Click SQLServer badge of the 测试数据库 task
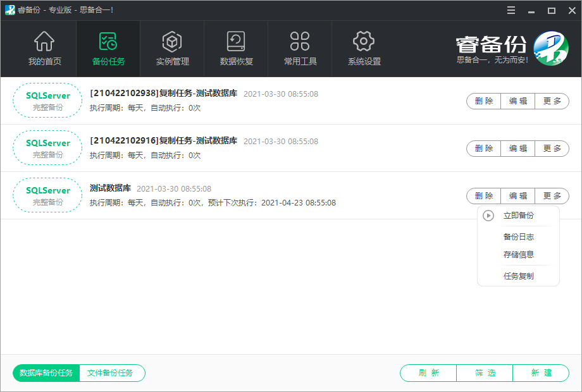Screen dimensions: 582x392 coord(47,195)
